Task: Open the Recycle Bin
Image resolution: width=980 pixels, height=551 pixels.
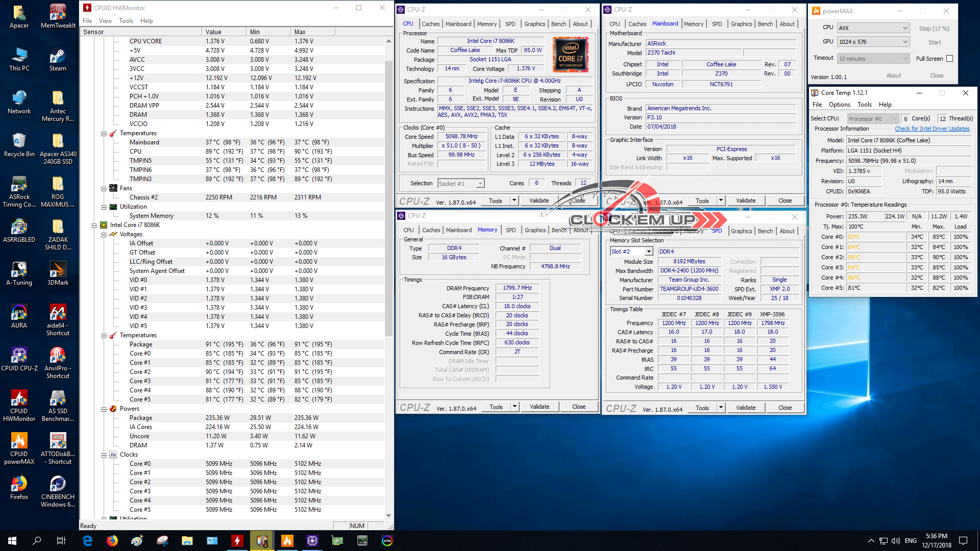Action: point(19,145)
